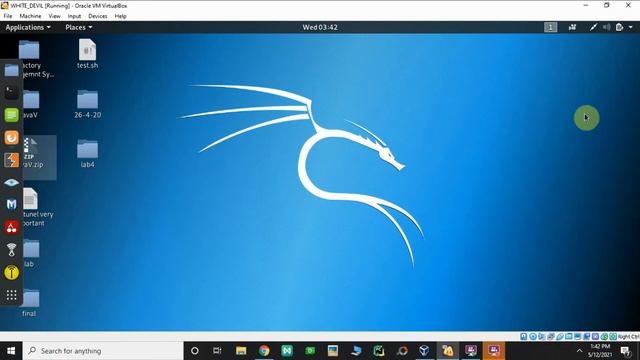This screenshot has width=640, height=360.
Task: Open Google Chrome from taskbar
Action: pos(264,351)
